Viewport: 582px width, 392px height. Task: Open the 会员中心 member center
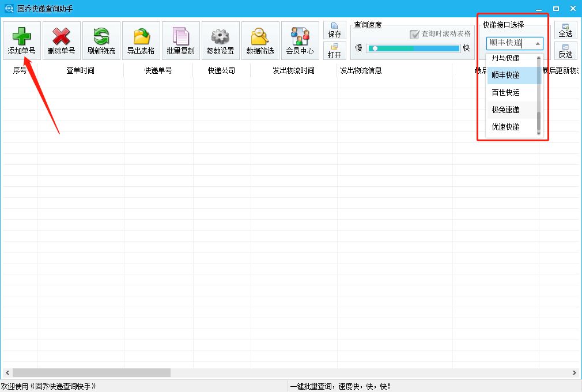click(300, 40)
